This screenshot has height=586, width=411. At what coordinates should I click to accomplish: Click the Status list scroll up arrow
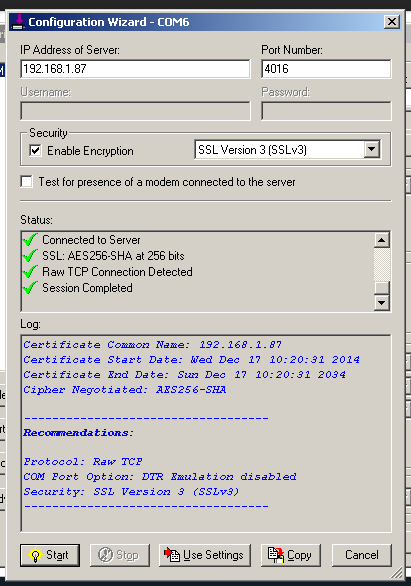(381, 240)
